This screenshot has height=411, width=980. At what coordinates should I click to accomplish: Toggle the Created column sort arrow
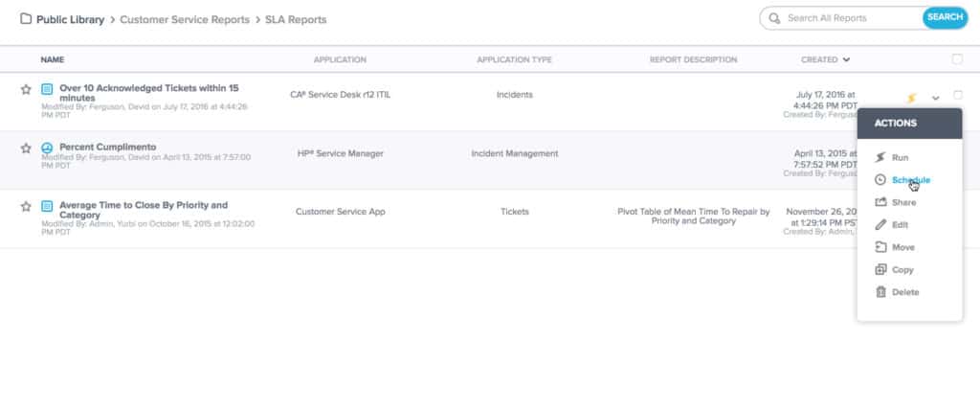pyautogui.click(x=846, y=60)
